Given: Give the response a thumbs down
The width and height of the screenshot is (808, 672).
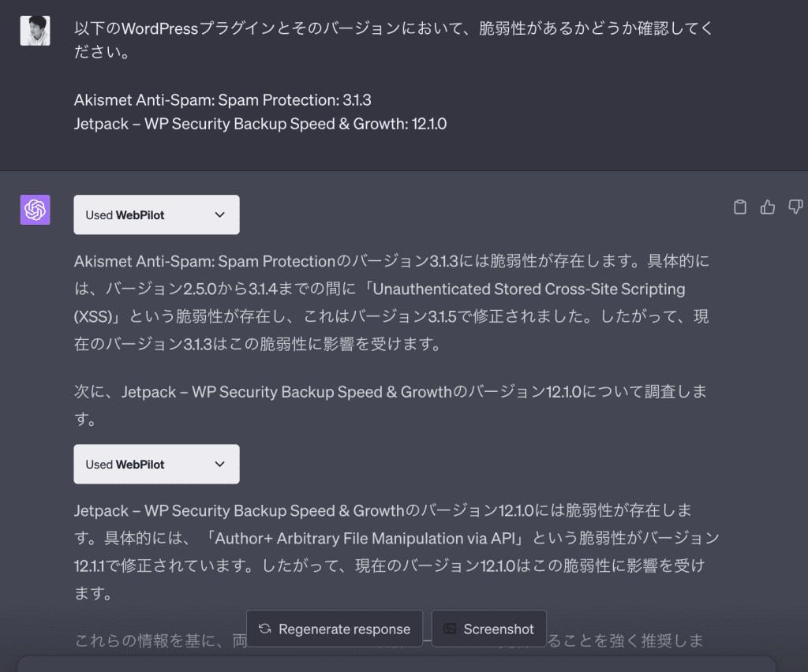Looking at the screenshot, I should click(x=795, y=207).
